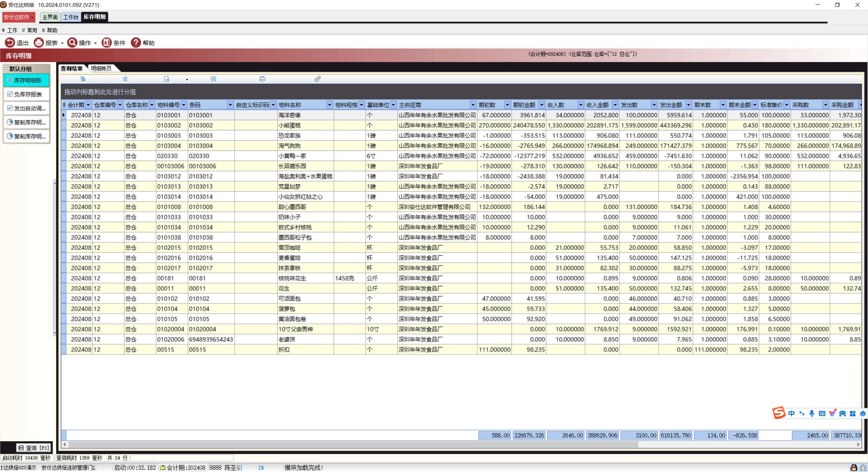Open the 主供应商 column filter dropdown
The width and height of the screenshot is (868, 472).
click(473, 105)
